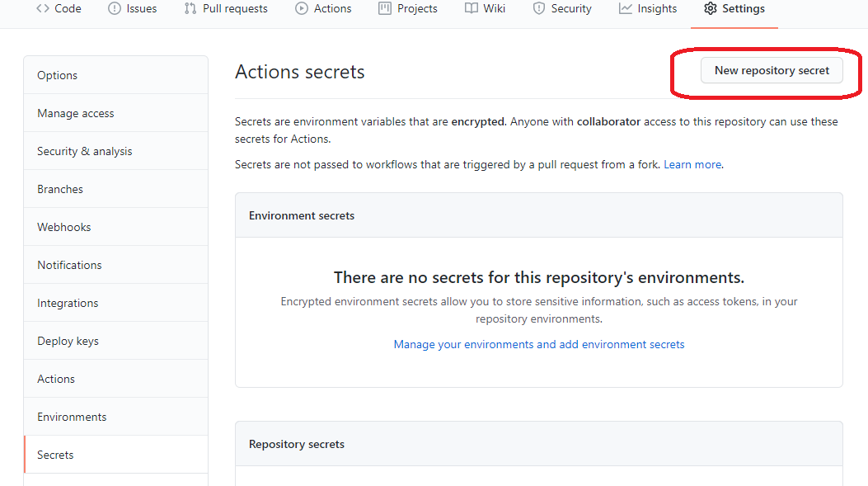Click the Settings gear icon

[x=710, y=8]
